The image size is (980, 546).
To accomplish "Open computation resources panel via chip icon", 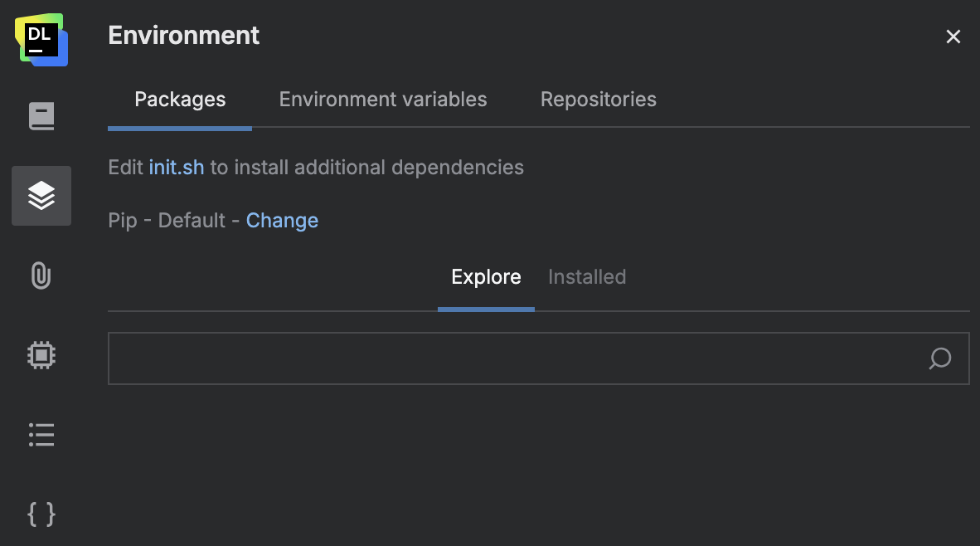I will (41, 354).
